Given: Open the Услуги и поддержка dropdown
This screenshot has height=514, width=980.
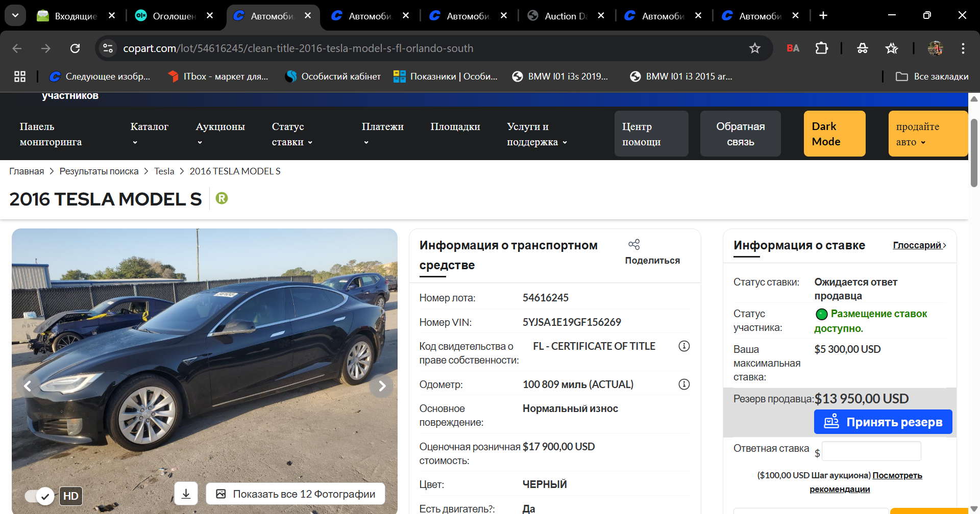Looking at the screenshot, I should pos(537,134).
